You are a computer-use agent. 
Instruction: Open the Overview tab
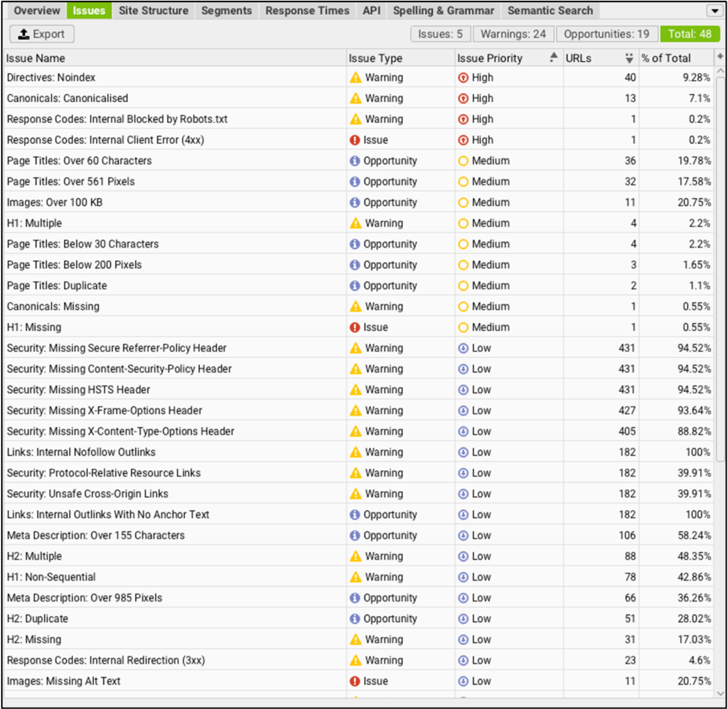click(x=37, y=11)
